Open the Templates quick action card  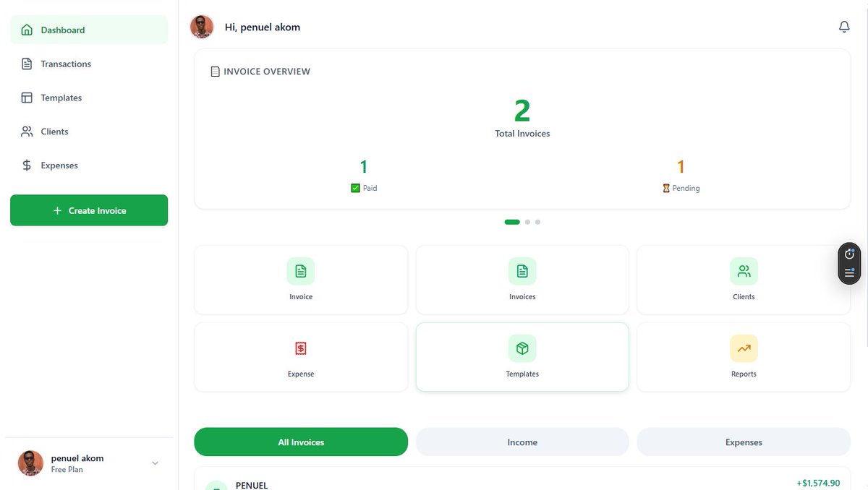tap(522, 357)
